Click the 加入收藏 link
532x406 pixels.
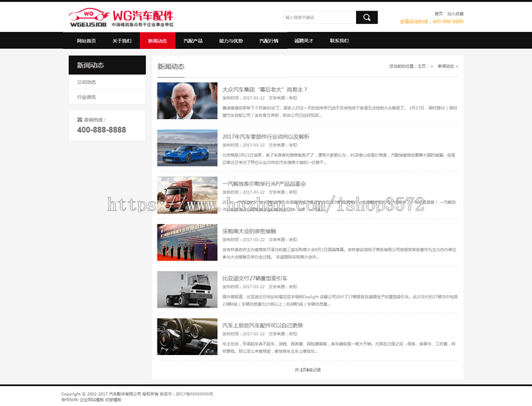455,14
